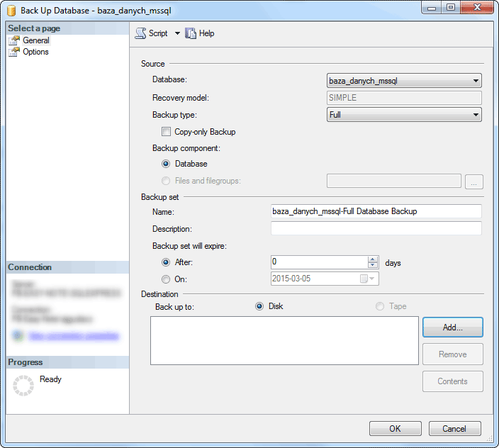Click the database icon in title bar
Image resolution: width=499 pixels, height=448 pixels.
(x=12, y=11)
